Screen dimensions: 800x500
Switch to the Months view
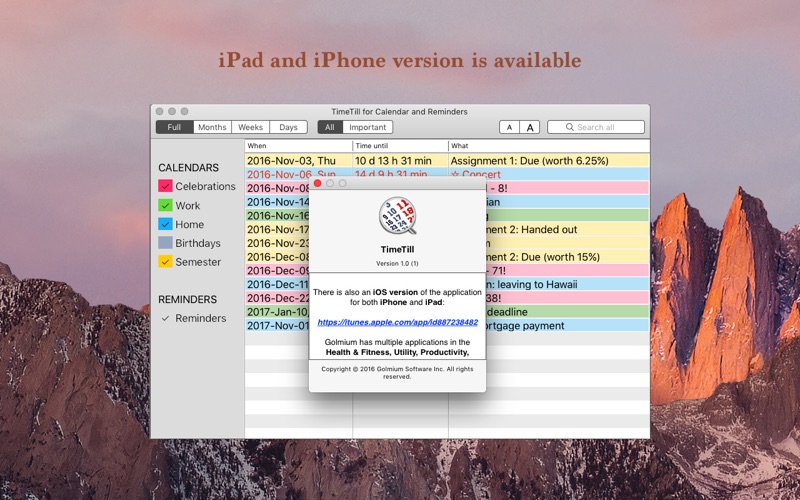(x=212, y=127)
